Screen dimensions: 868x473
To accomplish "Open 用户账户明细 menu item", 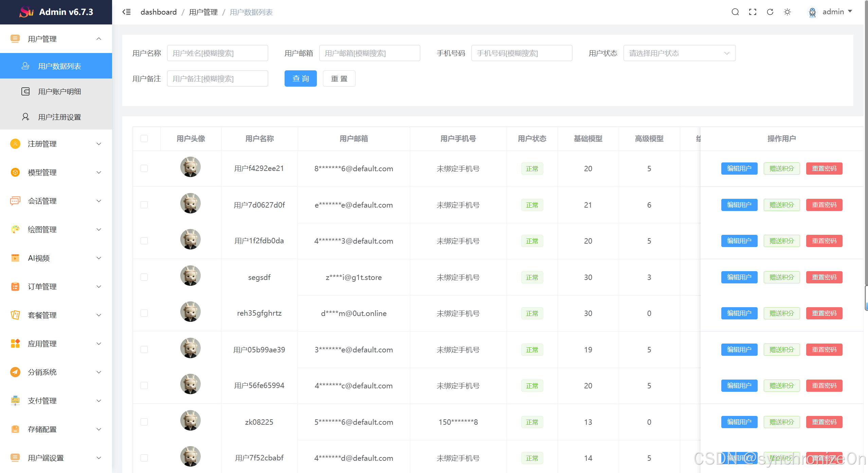I will tap(59, 92).
